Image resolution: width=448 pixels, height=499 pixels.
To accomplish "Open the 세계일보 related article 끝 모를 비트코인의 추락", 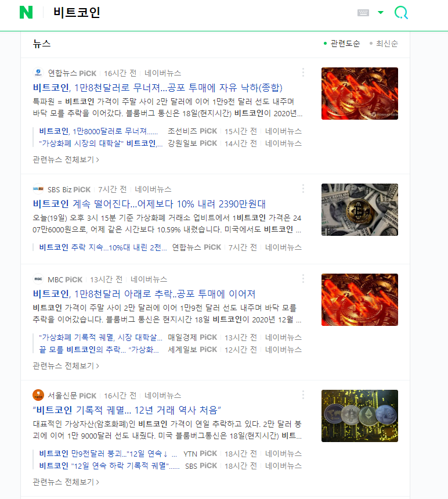I will click(x=99, y=350).
